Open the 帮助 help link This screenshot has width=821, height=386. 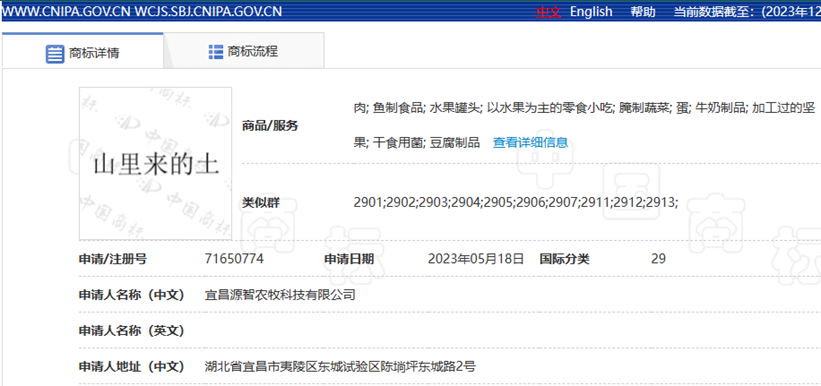[x=643, y=12]
